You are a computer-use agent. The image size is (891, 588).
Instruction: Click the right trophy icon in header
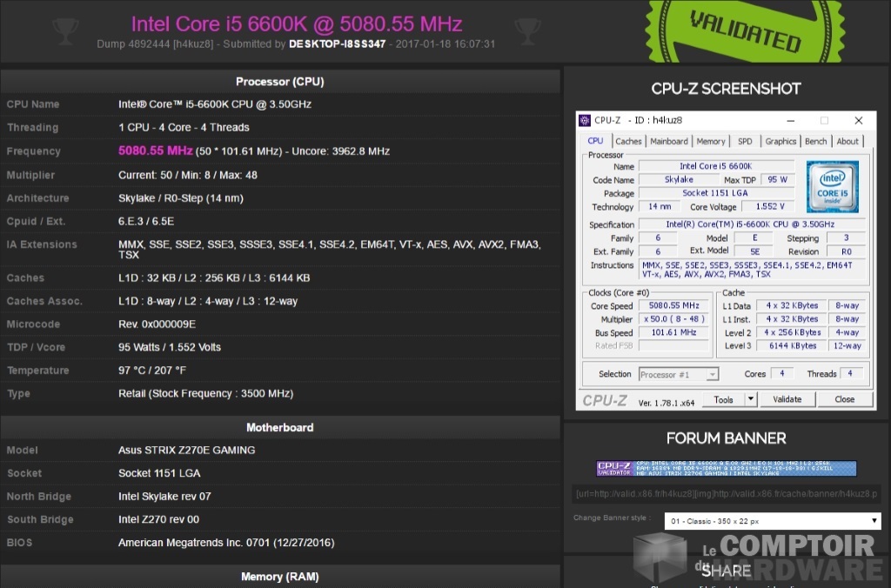[x=528, y=30]
